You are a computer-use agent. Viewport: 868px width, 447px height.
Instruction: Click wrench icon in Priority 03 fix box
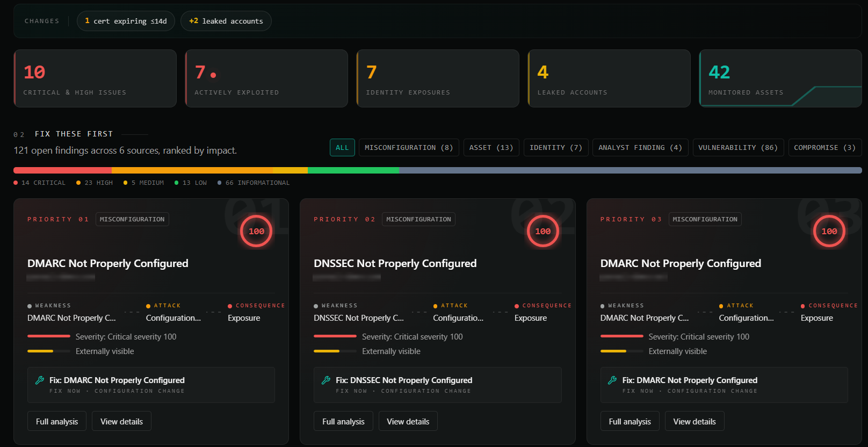click(612, 380)
